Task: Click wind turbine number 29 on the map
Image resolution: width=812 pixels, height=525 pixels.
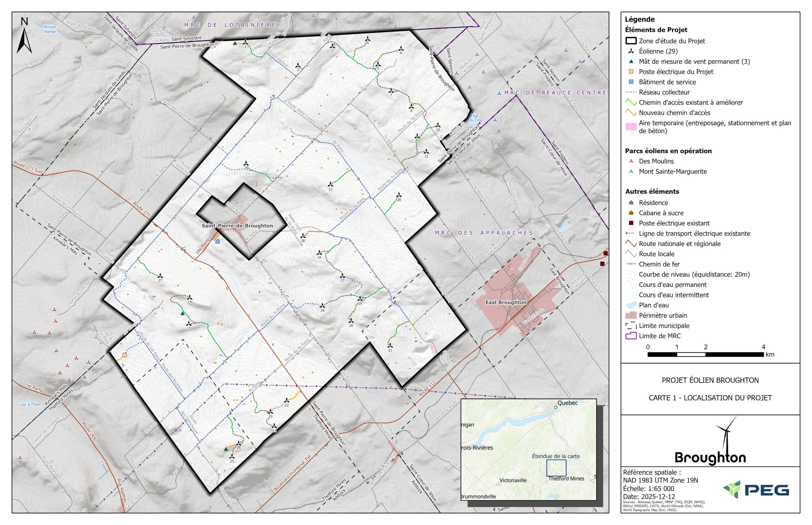Action: pos(246,164)
